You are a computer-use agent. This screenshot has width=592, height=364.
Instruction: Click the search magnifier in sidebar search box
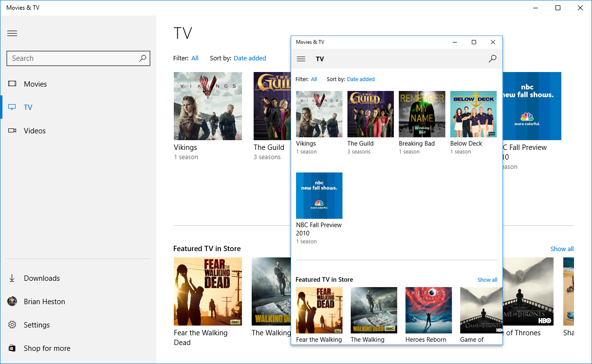[x=143, y=58]
